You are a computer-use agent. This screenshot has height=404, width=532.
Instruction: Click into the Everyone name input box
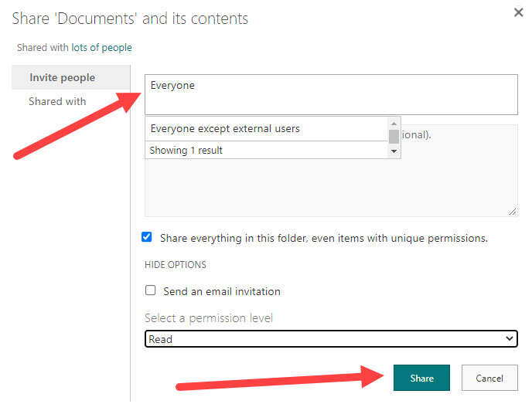pyautogui.click(x=331, y=94)
